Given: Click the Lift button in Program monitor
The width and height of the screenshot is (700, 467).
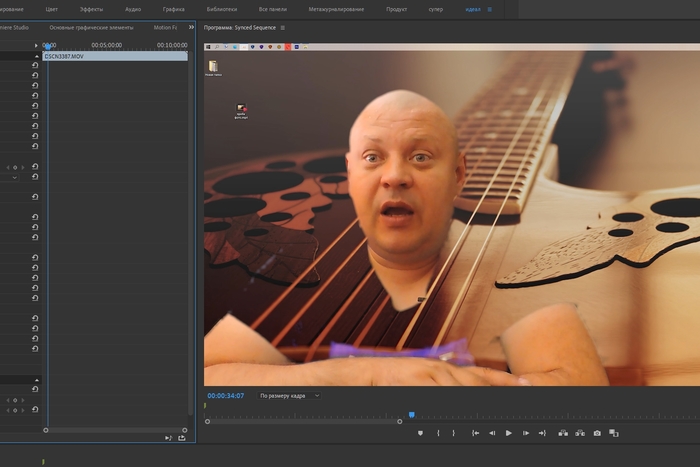Looking at the screenshot, I should [x=563, y=433].
